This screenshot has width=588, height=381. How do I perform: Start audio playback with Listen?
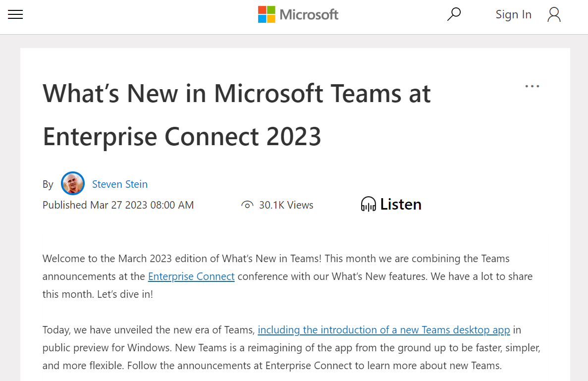401,204
